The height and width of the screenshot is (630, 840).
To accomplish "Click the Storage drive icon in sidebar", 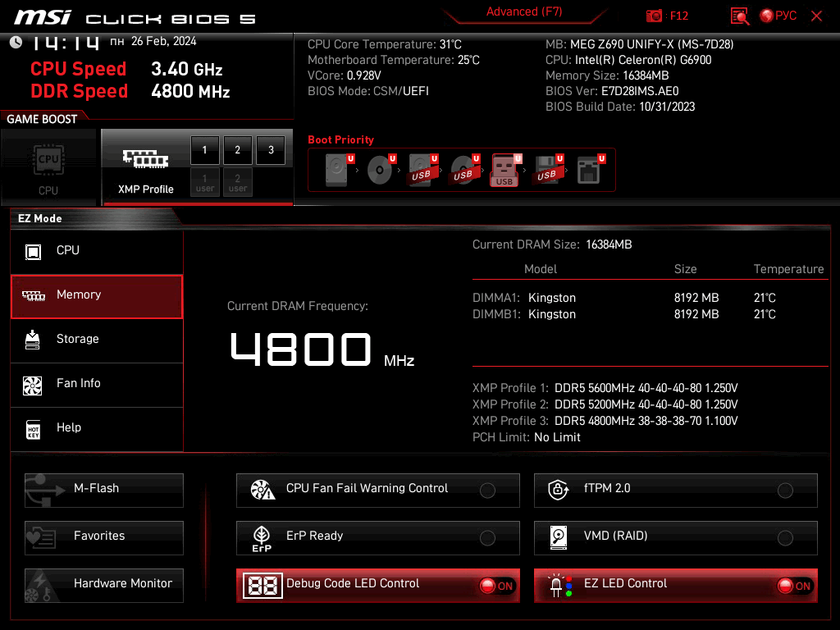I will pyautogui.click(x=33, y=340).
